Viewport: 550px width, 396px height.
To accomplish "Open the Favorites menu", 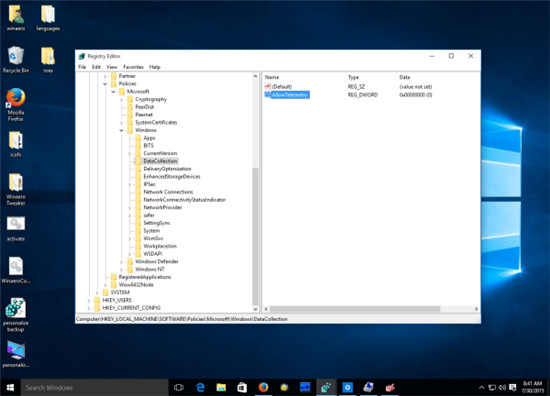I will (x=133, y=67).
